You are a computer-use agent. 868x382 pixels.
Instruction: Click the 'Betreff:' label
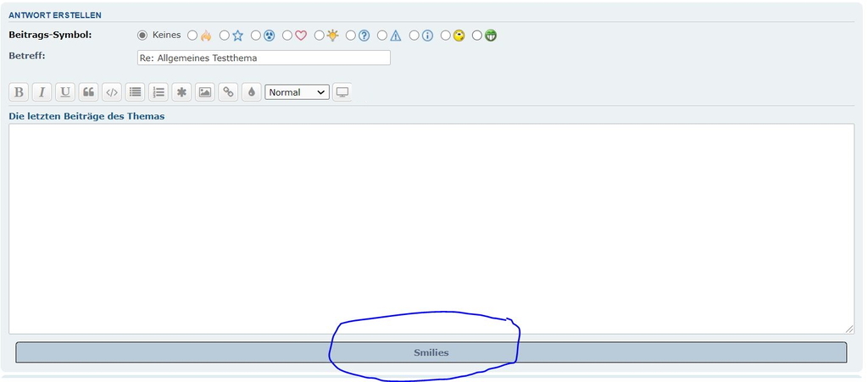click(27, 55)
